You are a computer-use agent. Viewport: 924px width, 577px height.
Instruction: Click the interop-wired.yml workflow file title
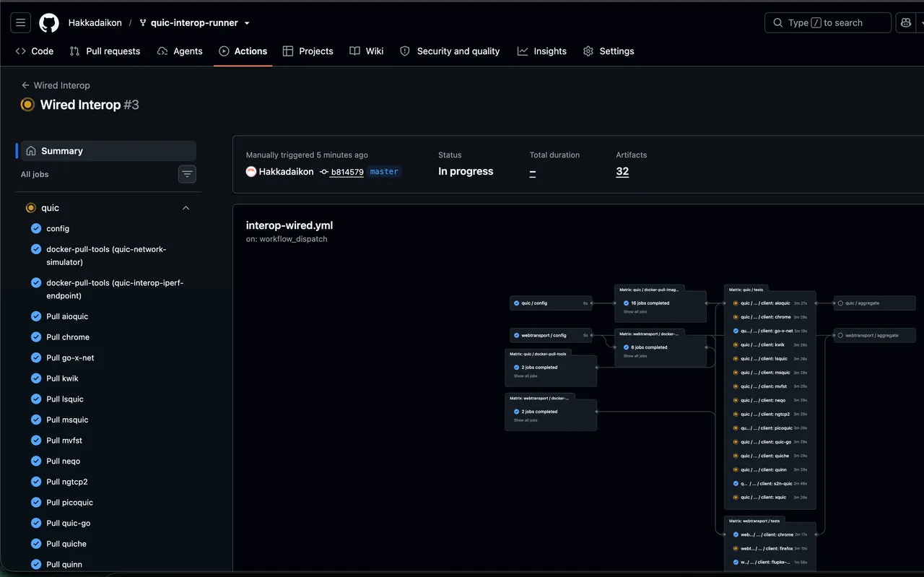click(289, 225)
